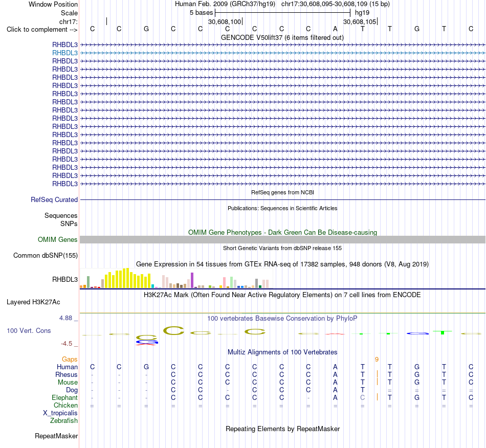Click the 'Rhesus' species label
This screenshot has width=486, height=448.
pos(67,375)
